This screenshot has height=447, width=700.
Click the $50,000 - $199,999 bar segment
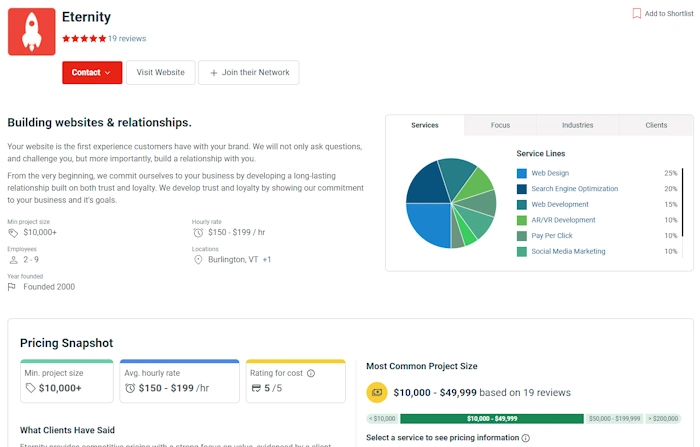tap(614, 418)
